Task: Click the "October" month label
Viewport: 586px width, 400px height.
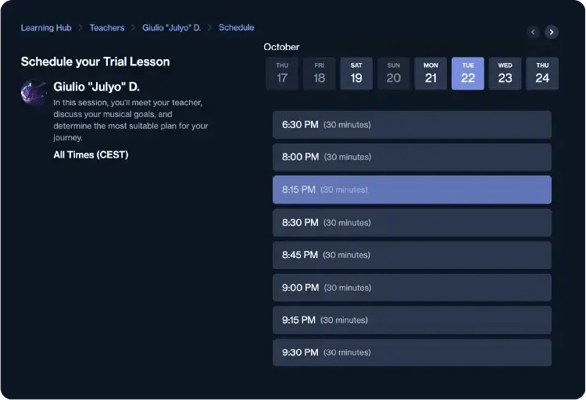Action: [x=281, y=47]
